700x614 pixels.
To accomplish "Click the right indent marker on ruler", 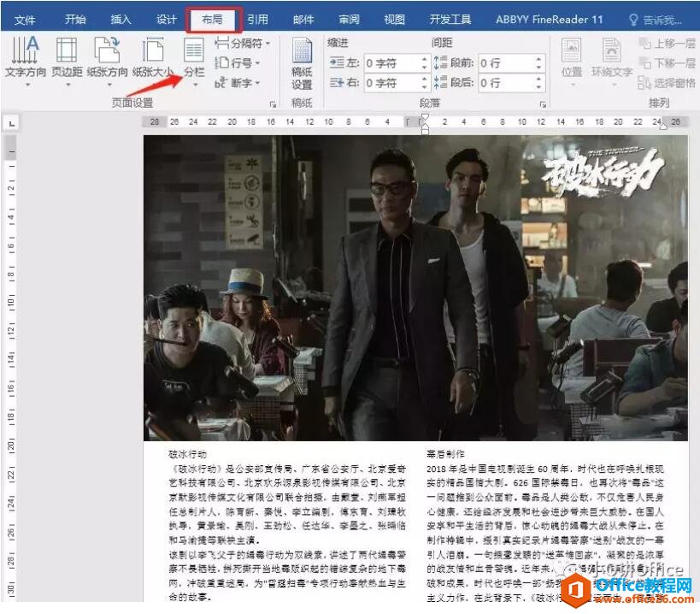I will tap(663, 126).
